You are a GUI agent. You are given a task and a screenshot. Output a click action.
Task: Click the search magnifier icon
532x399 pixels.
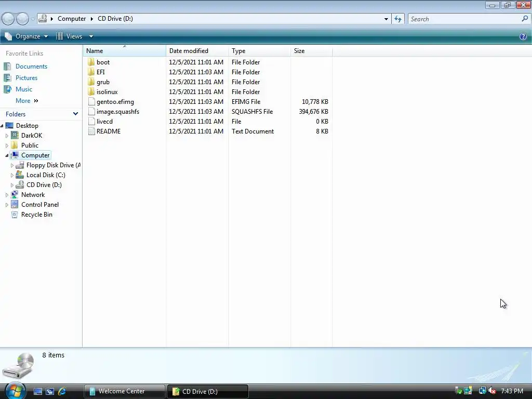(x=525, y=19)
